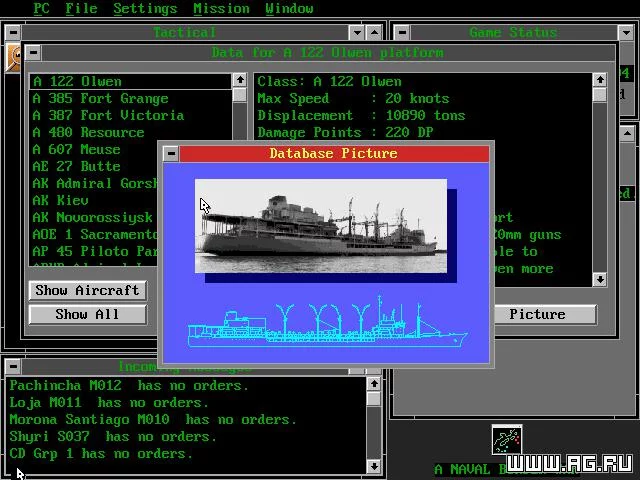Click the Pachincha M012 has no orders message
This screenshot has height=480, width=640.
(x=129, y=386)
